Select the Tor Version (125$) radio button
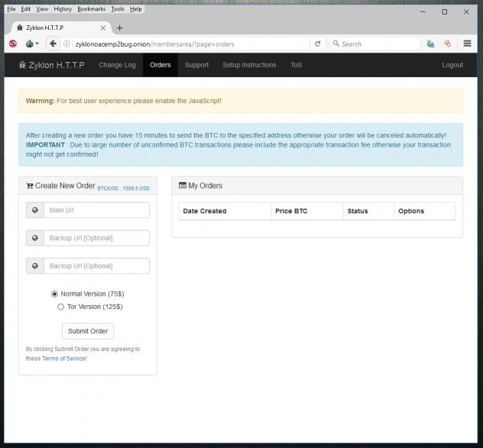The height and width of the screenshot is (448, 483). (60, 307)
